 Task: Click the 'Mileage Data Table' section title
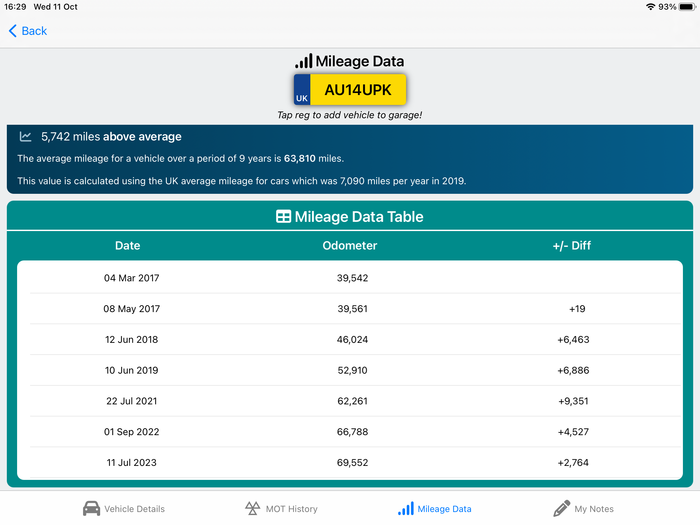pos(359,217)
